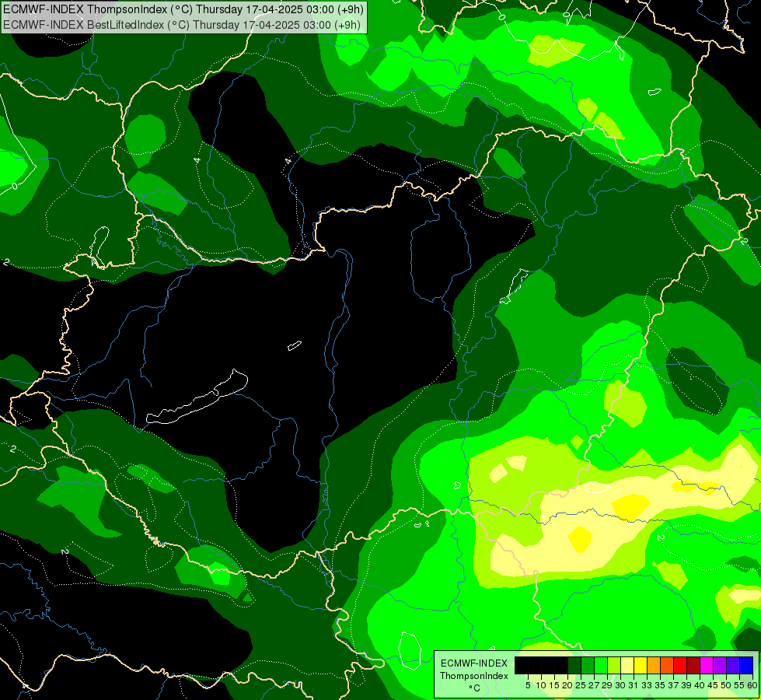Image resolution: width=761 pixels, height=700 pixels.
Task: Click the ECMWF-INDEX label in the legend
Action: click(x=474, y=663)
